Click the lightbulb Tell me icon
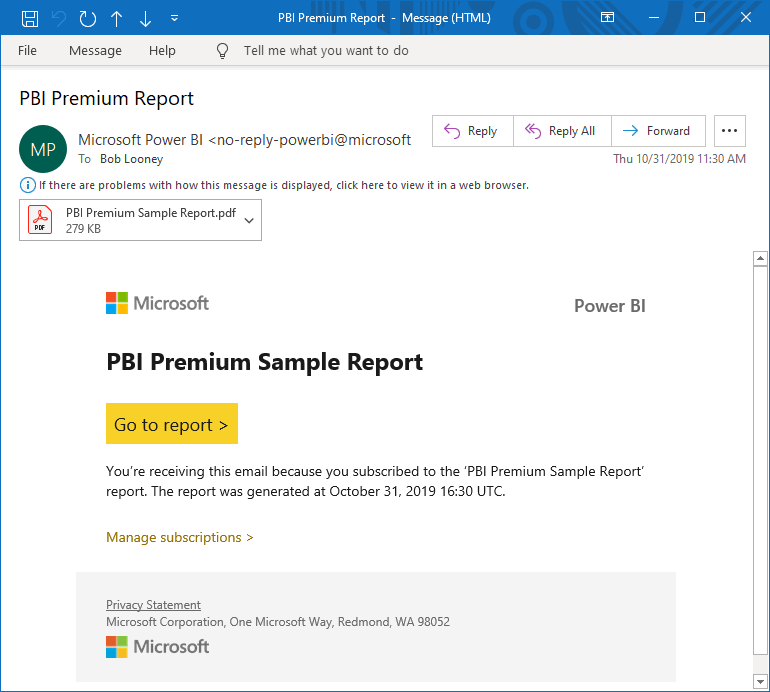Viewport: 770px width, 692px height. tap(223, 51)
